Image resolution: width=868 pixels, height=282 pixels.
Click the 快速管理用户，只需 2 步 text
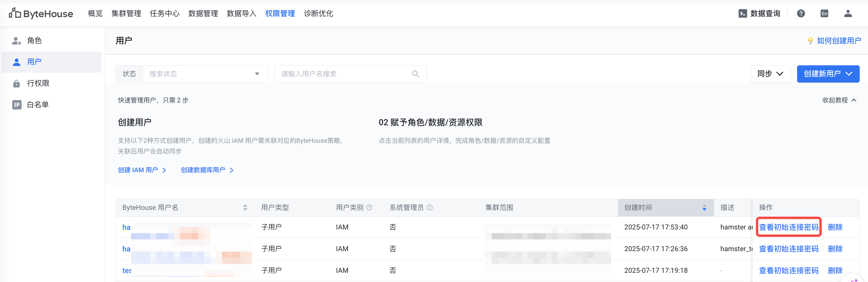click(x=153, y=100)
